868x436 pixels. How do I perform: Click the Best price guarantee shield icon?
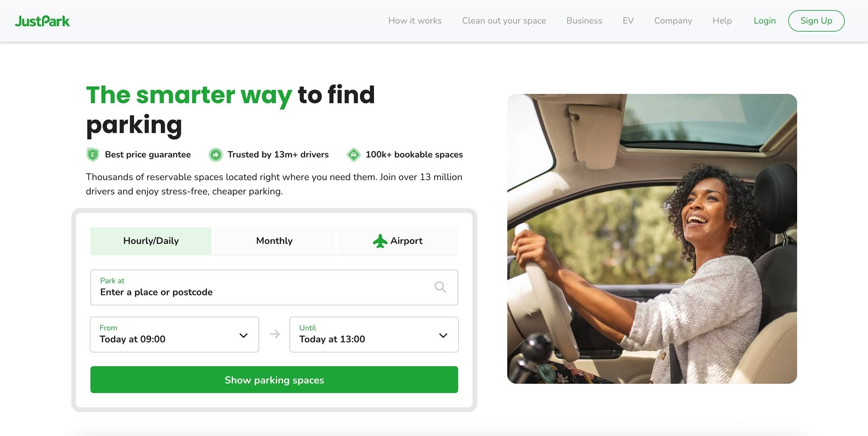(x=93, y=155)
